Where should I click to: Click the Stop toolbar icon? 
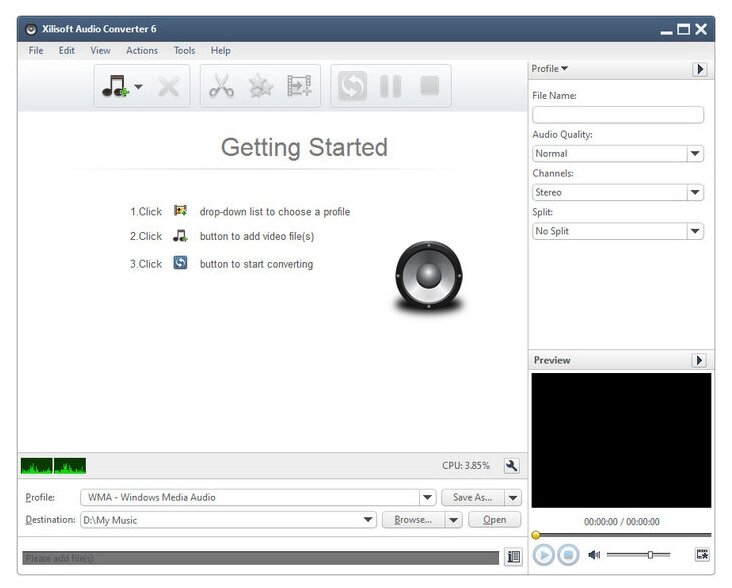pyautogui.click(x=429, y=86)
